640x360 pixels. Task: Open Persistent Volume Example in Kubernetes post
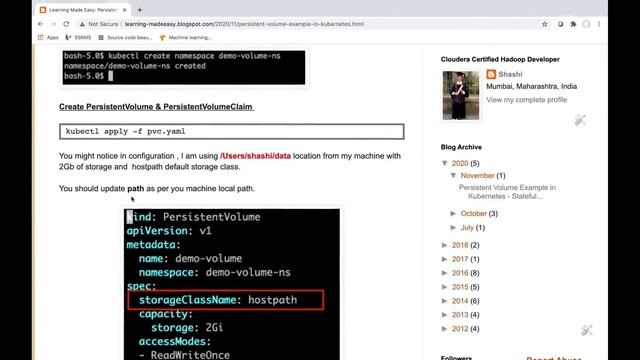click(x=507, y=192)
